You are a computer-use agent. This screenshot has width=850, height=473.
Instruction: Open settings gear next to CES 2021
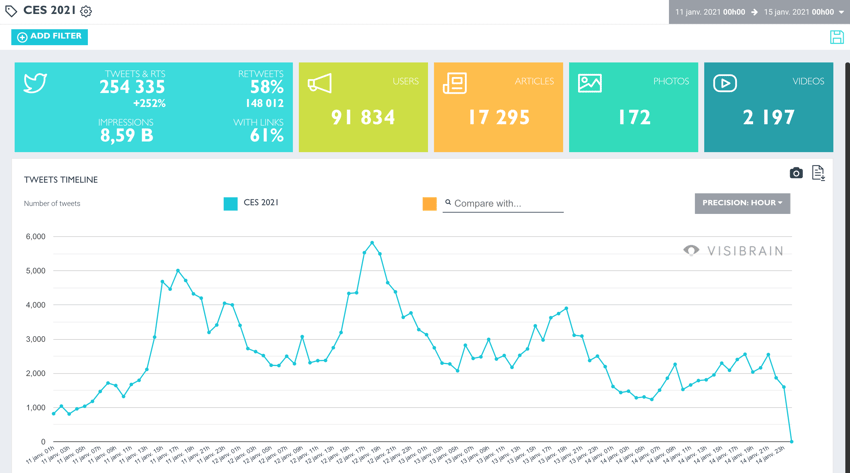(86, 12)
